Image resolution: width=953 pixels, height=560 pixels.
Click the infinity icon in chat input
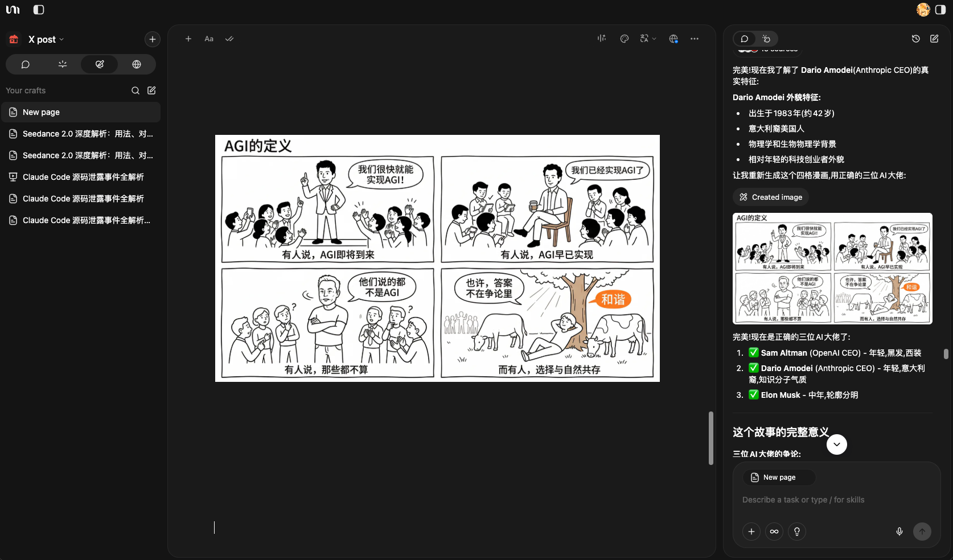[774, 532]
